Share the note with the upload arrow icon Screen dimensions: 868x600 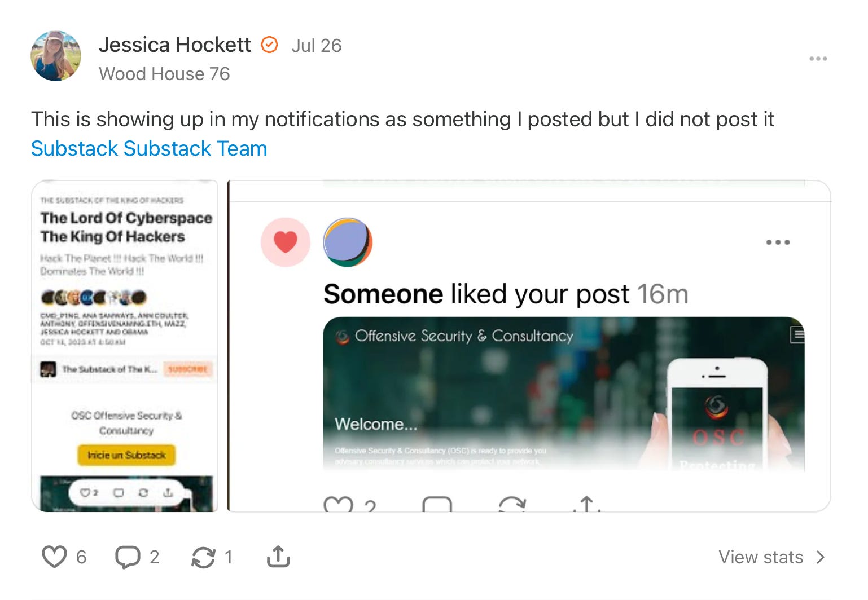(278, 557)
